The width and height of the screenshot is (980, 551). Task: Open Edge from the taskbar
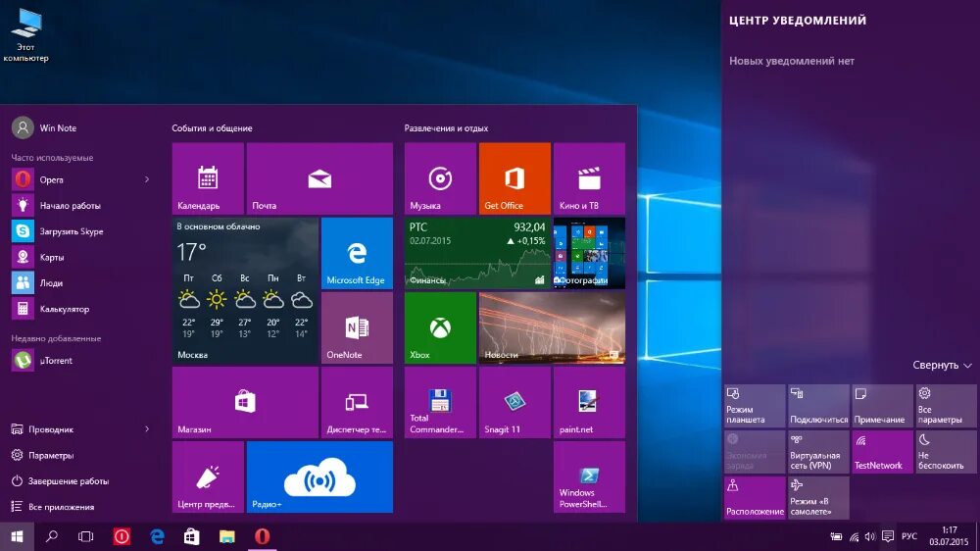pyautogui.click(x=157, y=536)
